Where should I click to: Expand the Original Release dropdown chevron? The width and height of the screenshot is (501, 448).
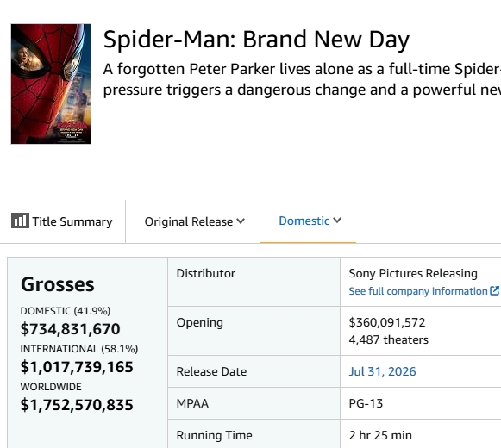(241, 221)
